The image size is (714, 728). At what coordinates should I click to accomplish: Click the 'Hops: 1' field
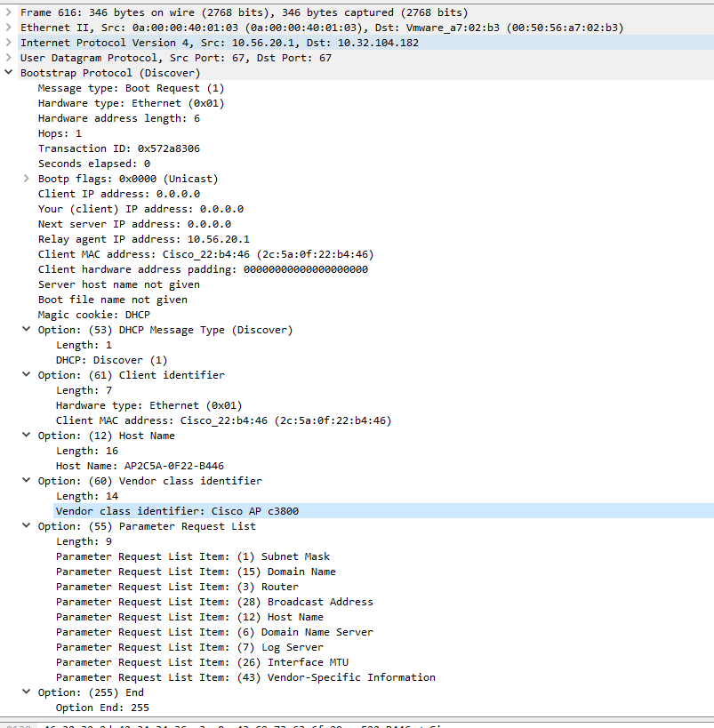[x=60, y=133]
